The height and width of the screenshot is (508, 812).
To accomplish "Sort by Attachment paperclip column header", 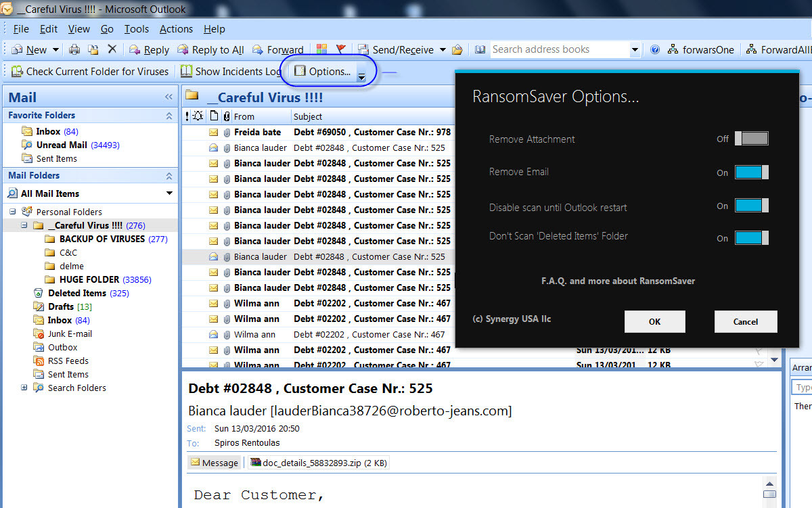I will tap(227, 116).
